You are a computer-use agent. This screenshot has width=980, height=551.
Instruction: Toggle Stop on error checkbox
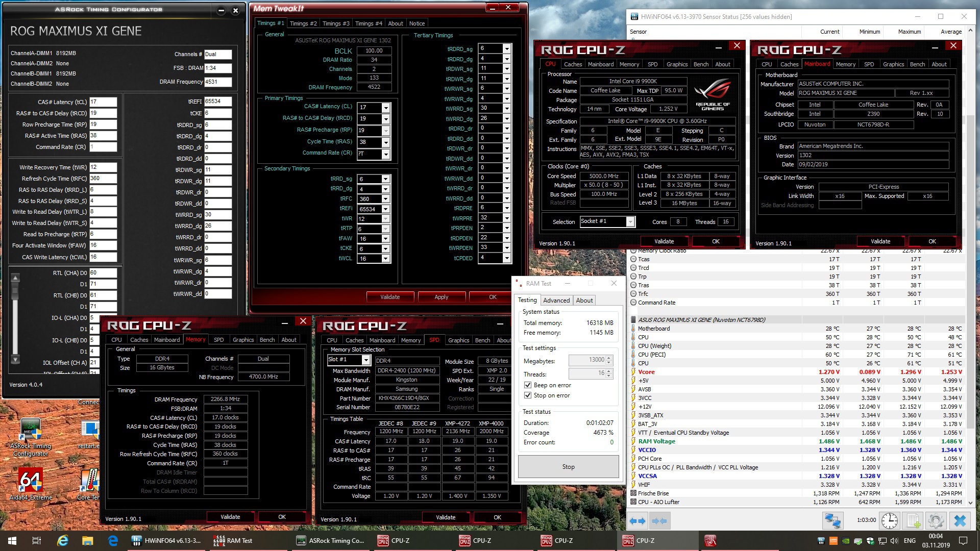pyautogui.click(x=528, y=395)
